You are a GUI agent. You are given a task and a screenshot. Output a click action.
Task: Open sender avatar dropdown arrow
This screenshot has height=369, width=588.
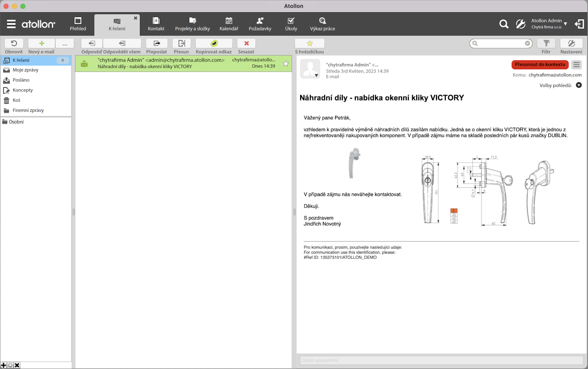pos(316,76)
